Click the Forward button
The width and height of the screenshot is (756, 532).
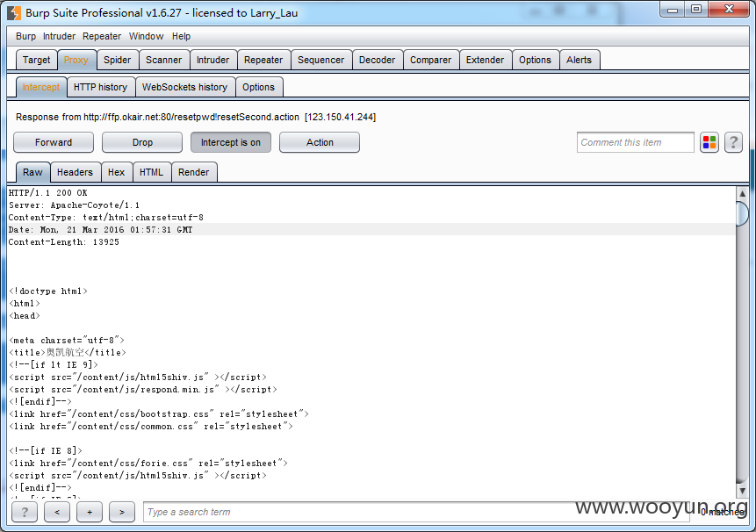54,142
